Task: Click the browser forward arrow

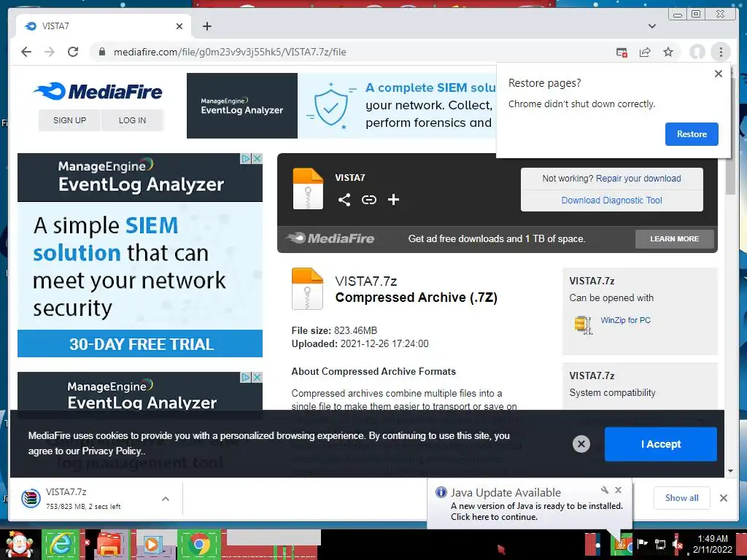Action: pyautogui.click(x=50, y=52)
